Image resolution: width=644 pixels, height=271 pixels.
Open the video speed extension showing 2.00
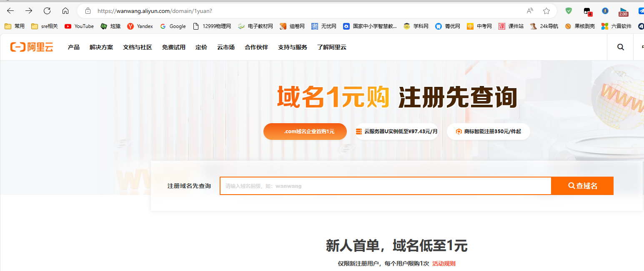624,12
